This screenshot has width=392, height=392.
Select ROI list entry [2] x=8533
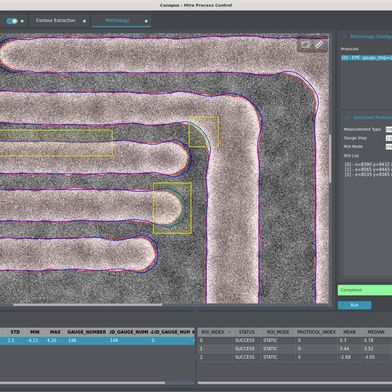click(367, 174)
